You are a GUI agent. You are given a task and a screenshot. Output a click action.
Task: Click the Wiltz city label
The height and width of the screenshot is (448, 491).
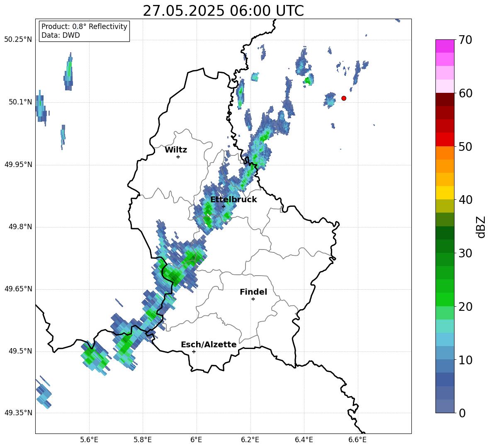[176, 150]
